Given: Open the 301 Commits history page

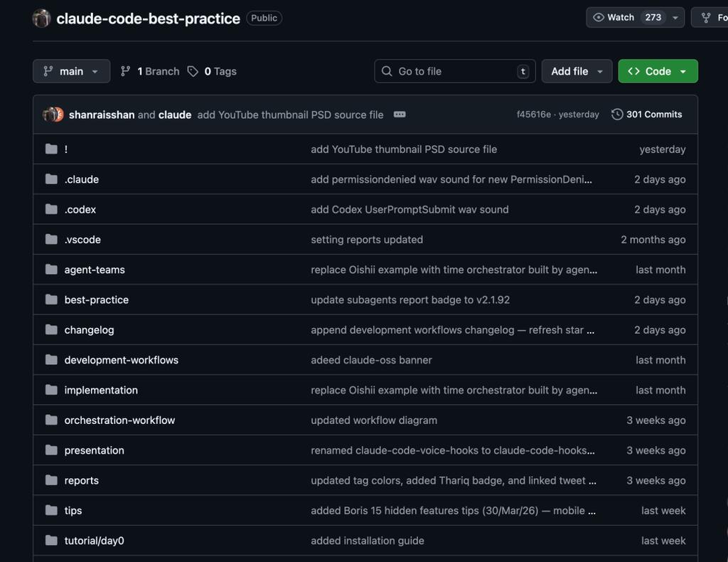Looking at the screenshot, I should coord(654,114).
